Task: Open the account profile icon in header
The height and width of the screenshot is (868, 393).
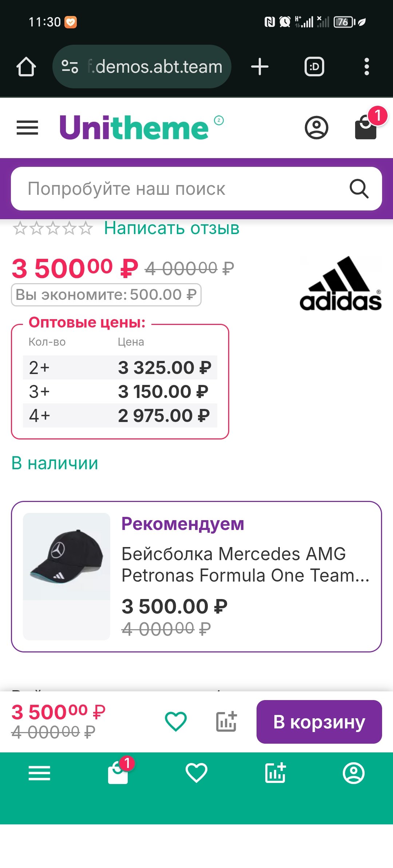Action: (x=316, y=128)
